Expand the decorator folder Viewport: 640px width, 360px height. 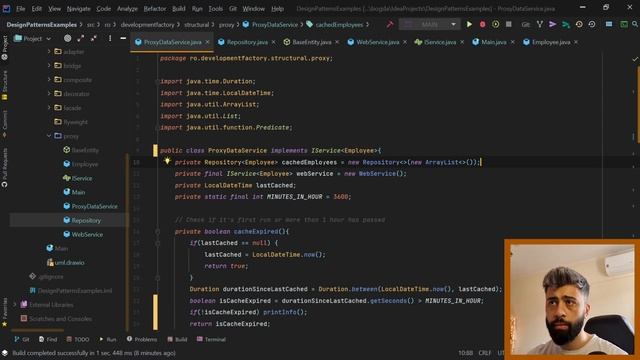[x=49, y=94]
